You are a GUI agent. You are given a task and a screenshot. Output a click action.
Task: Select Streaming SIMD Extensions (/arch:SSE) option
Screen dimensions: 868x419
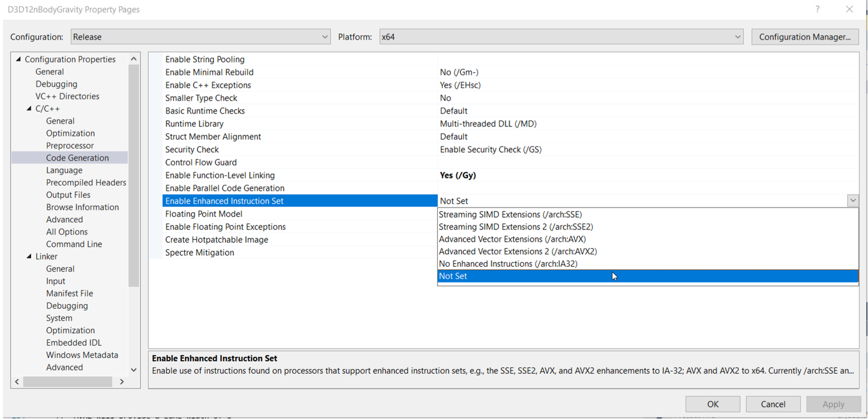(648, 214)
